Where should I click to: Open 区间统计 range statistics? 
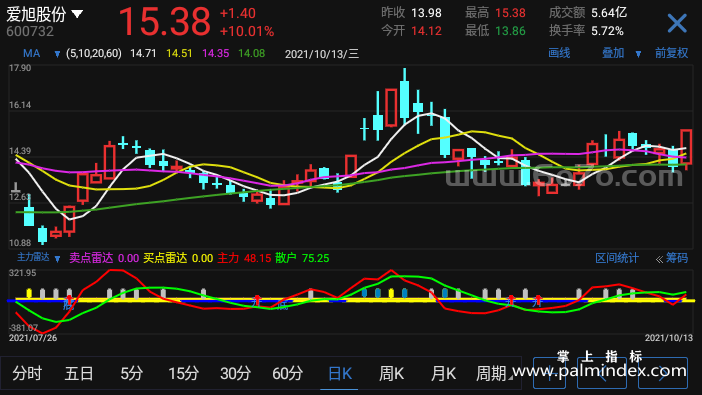coord(616,258)
